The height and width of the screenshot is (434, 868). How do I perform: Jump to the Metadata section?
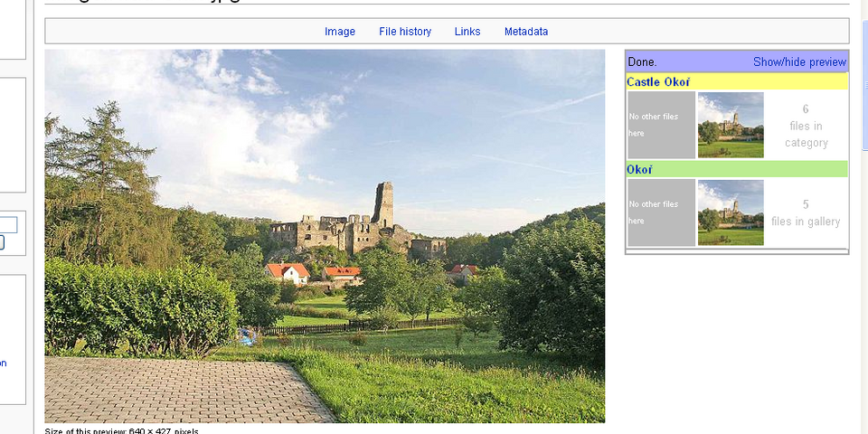click(526, 32)
